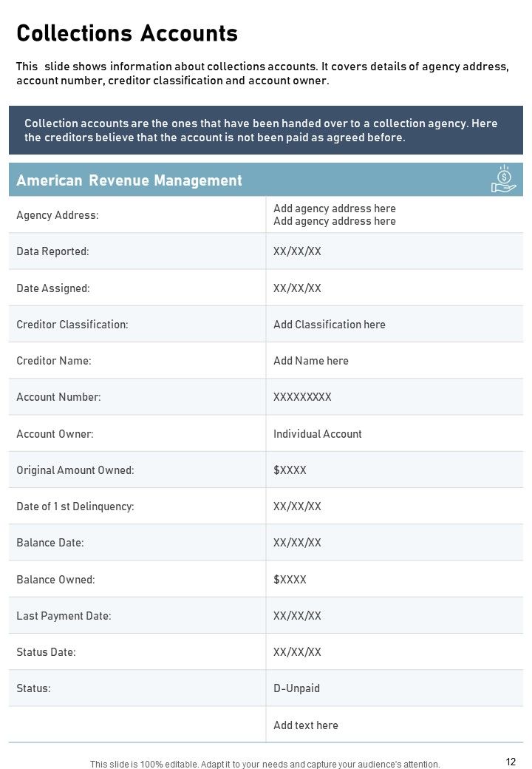The width and height of the screenshot is (532, 769).
Task: Select the agency address placeholder text
Action: (x=335, y=215)
